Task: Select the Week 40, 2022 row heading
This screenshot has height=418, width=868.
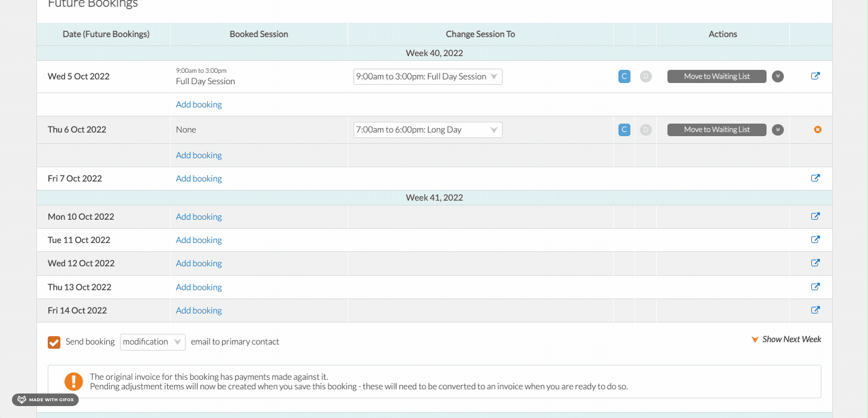Action: 434,53
